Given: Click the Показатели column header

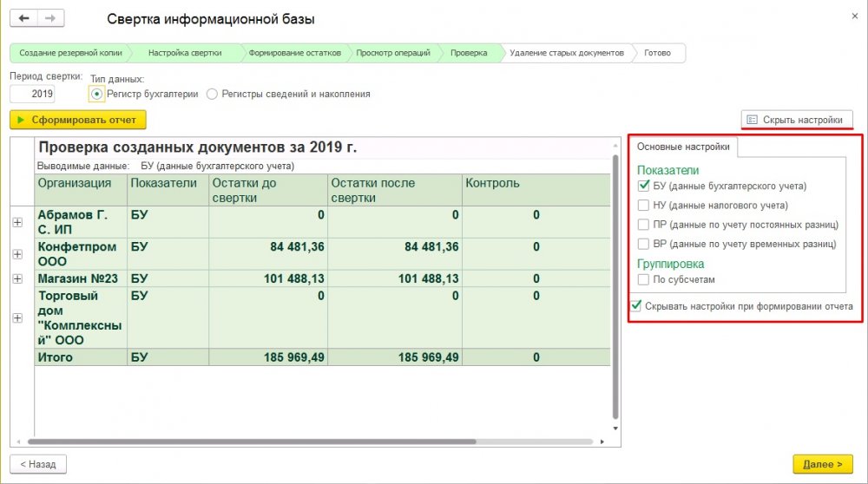Looking at the screenshot, I should click(168, 190).
